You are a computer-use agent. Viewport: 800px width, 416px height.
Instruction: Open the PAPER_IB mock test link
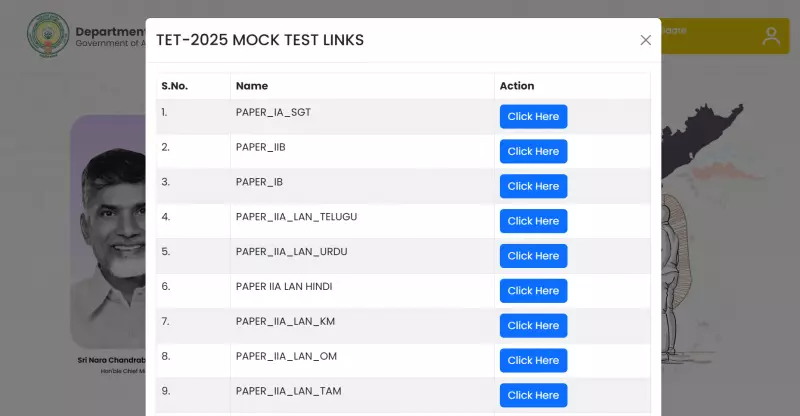point(533,186)
